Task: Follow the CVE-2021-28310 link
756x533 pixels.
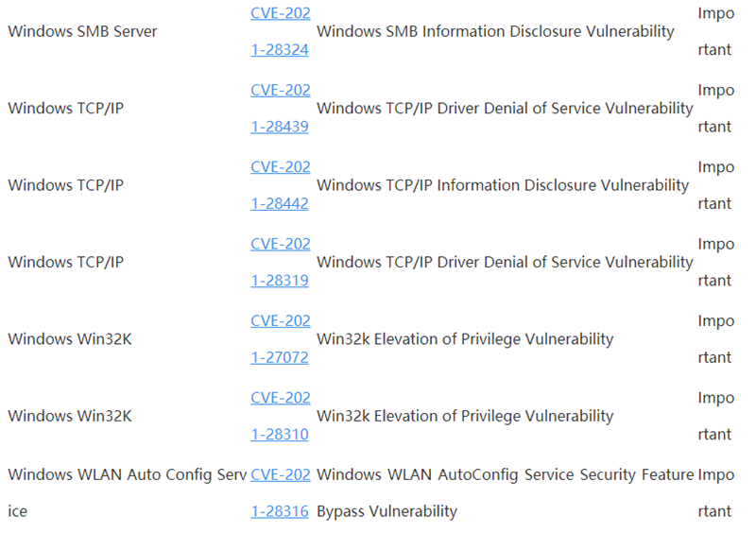Action: [280, 399]
